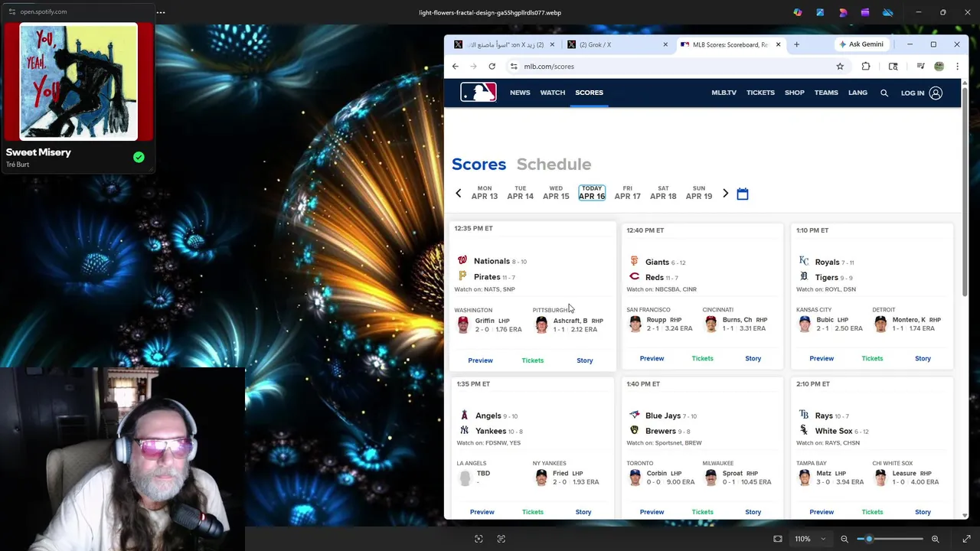This screenshot has width=980, height=551.
Task: Open Story for Royals vs Tigers
Action: pos(923,358)
